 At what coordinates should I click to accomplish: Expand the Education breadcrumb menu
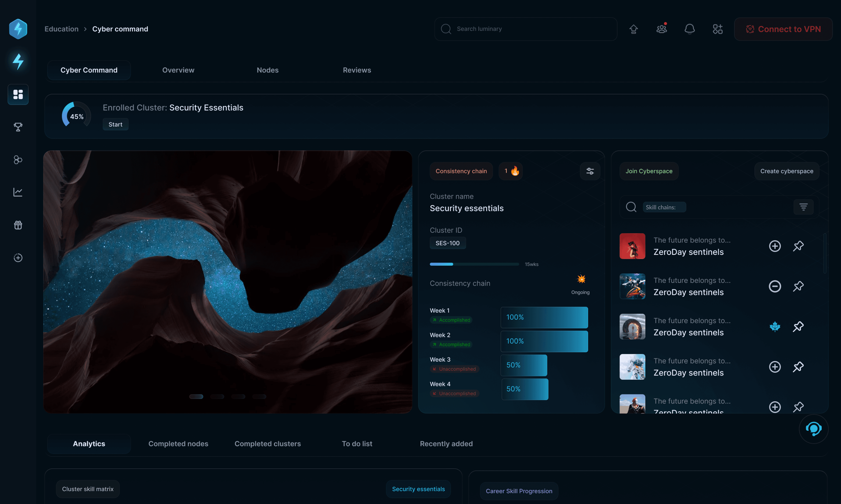click(61, 29)
